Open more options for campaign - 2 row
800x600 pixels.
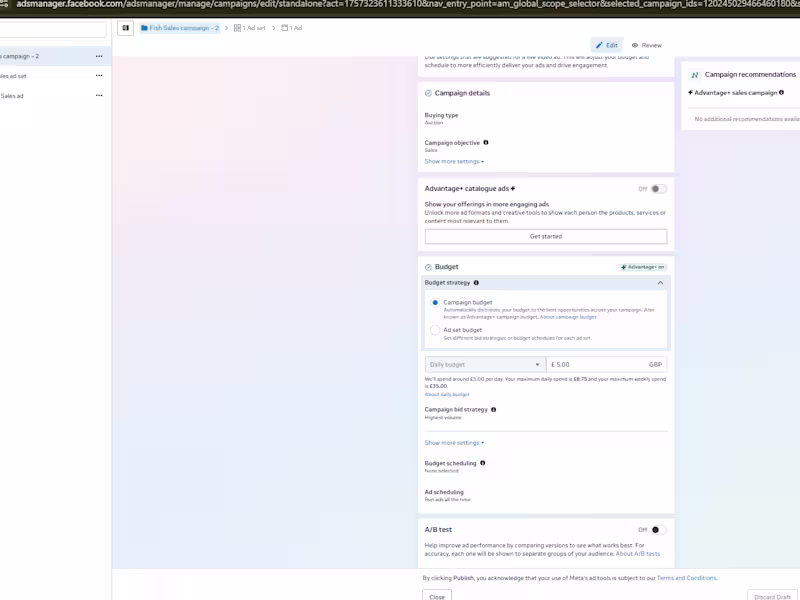pyautogui.click(x=99, y=56)
